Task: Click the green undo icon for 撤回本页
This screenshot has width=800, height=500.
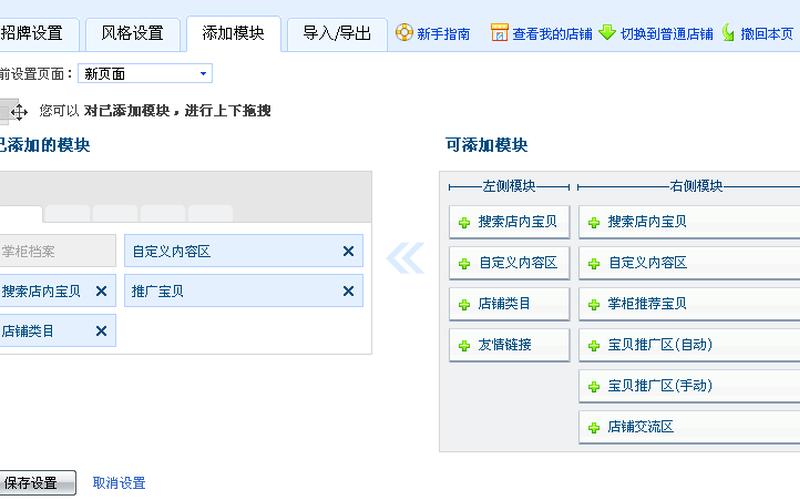Action: [728, 33]
